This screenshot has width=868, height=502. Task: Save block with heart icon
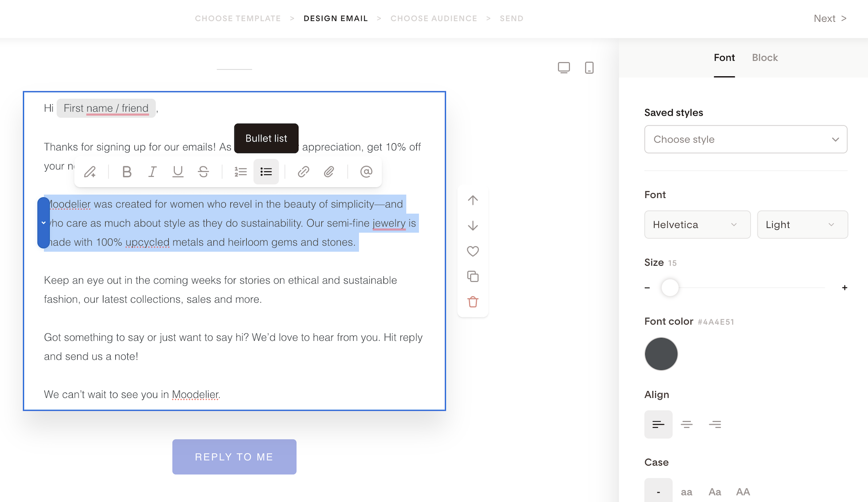(473, 251)
